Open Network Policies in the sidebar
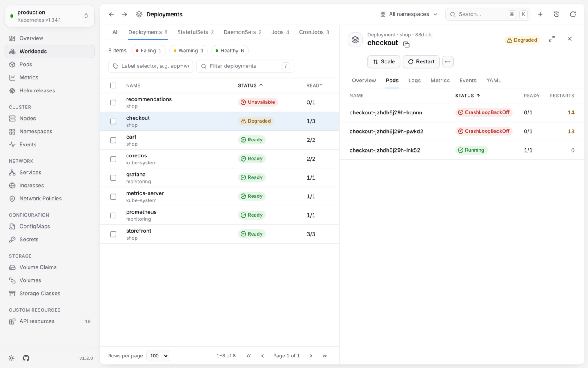588x368 pixels. (50, 199)
